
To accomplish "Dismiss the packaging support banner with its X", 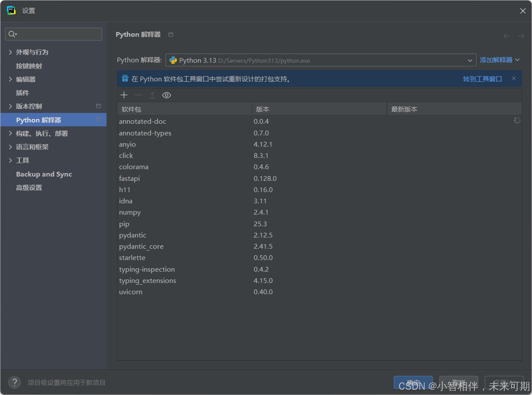I will pos(514,78).
